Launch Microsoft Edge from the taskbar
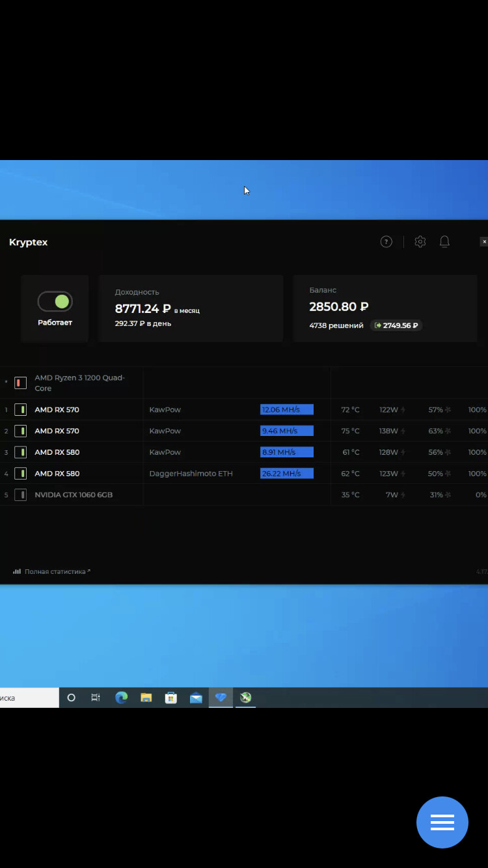Viewport: 488px width, 868px height. tap(122, 698)
